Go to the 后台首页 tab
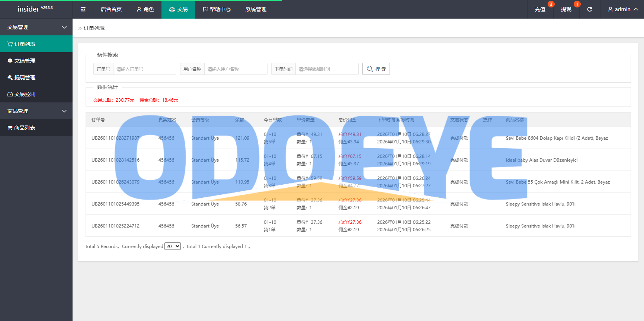The height and width of the screenshot is (321, 644). click(111, 9)
